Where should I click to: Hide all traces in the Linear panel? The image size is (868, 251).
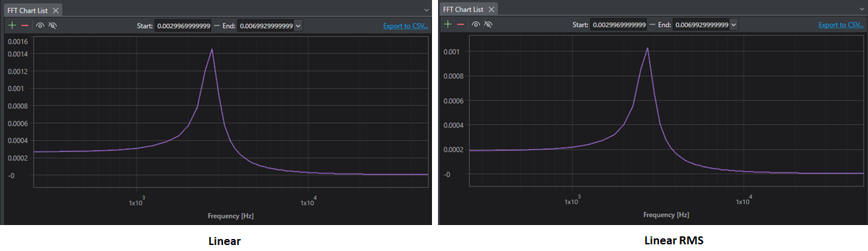53,25
